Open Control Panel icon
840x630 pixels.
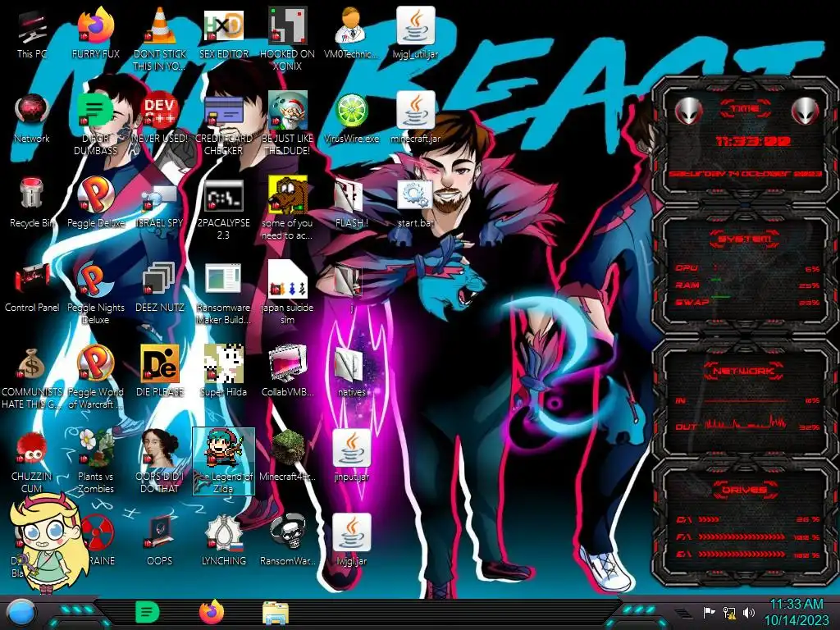point(32,287)
